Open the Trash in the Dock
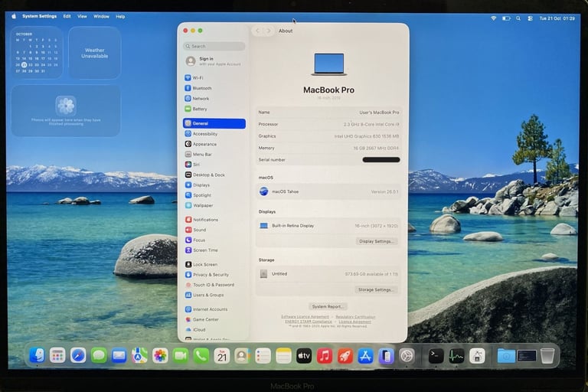 [547, 355]
